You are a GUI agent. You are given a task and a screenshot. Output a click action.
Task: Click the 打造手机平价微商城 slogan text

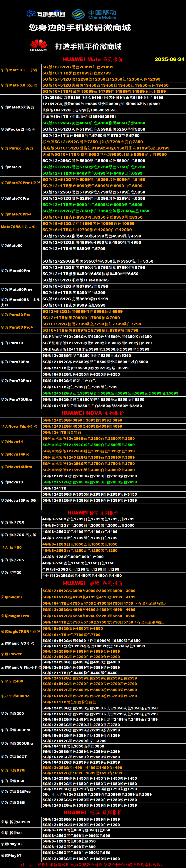88,47
